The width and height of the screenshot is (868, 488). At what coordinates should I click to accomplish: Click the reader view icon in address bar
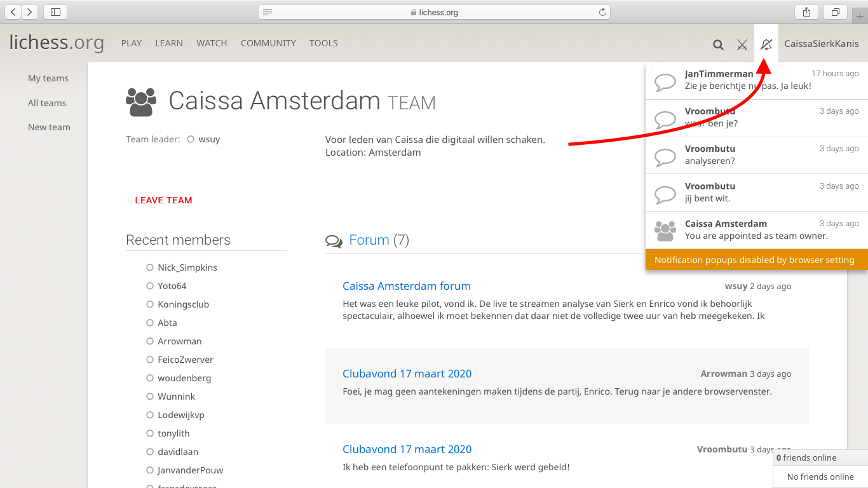(268, 12)
